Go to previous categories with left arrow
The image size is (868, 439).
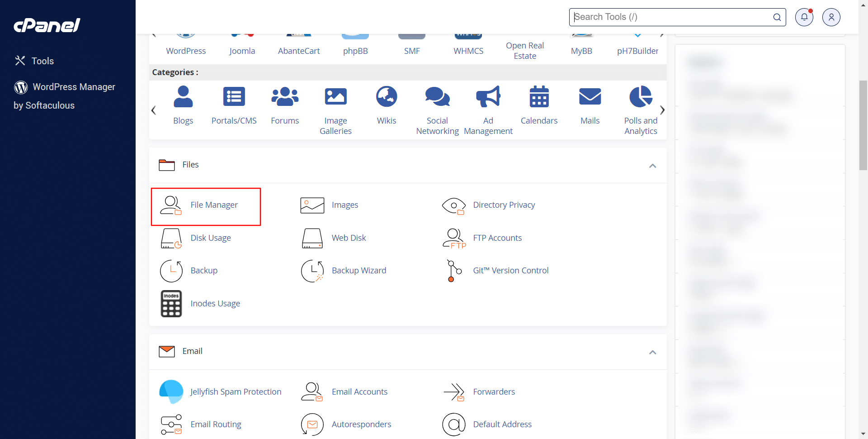154,110
